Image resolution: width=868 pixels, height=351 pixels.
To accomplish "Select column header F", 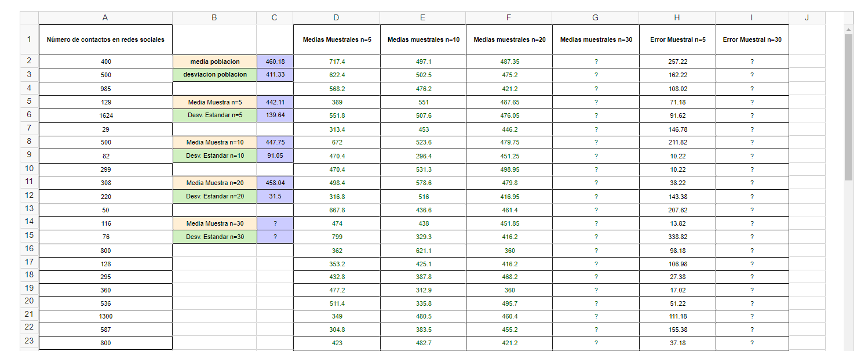I will pyautogui.click(x=509, y=18).
